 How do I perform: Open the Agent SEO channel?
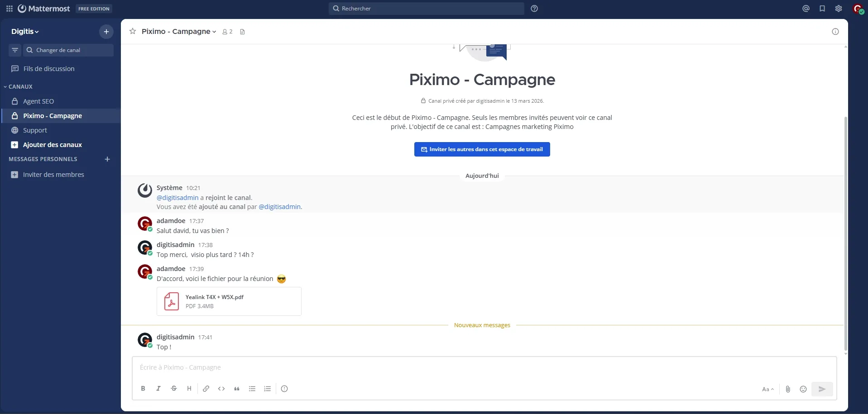point(38,101)
